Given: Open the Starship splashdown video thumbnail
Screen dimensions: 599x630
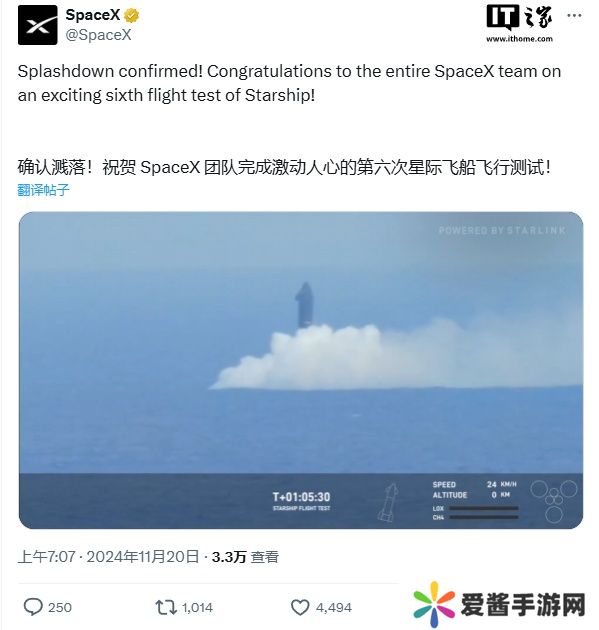Looking at the screenshot, I should click(x=301, y=370).
